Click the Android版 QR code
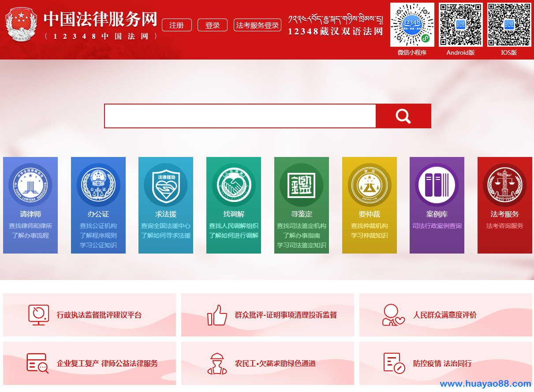Screen dimensions: 534x392 (461, 25)
